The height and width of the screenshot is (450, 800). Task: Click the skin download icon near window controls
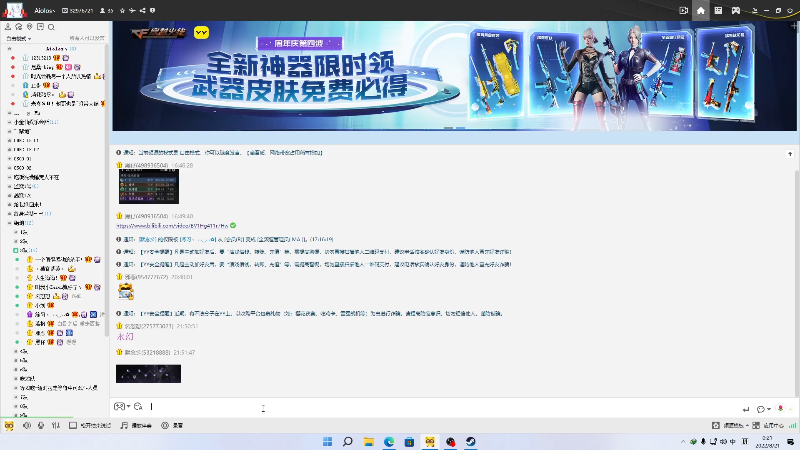point(755,10)
